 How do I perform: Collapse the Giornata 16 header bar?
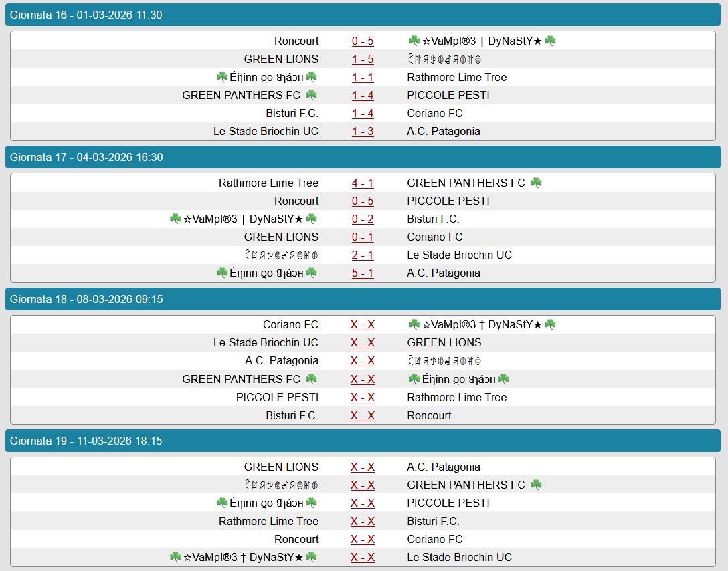pos(363,15)
